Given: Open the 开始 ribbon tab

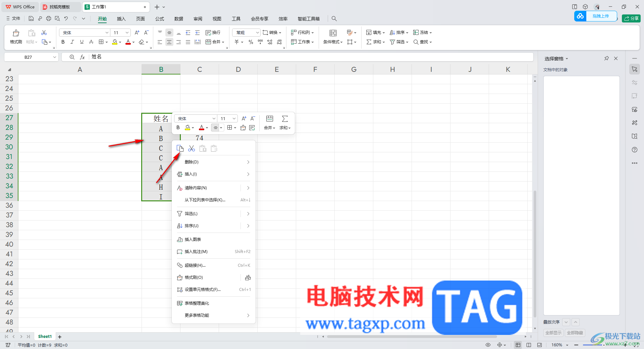Looking at the screenshot, I should pyautogui.click(x=102, y=19).
